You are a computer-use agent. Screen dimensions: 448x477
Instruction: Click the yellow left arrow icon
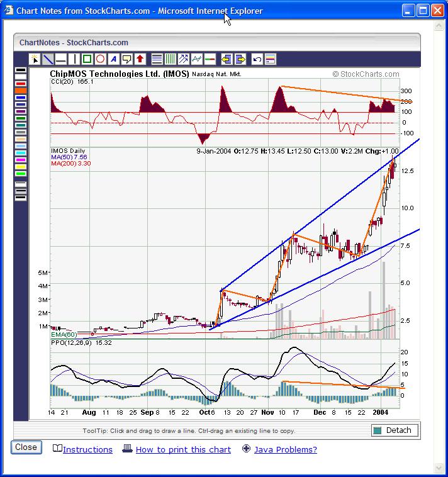(x=227, y=59)
